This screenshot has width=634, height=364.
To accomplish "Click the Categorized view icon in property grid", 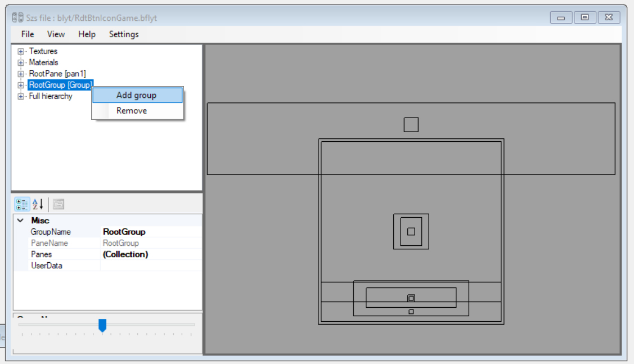I will coord(23,204).
